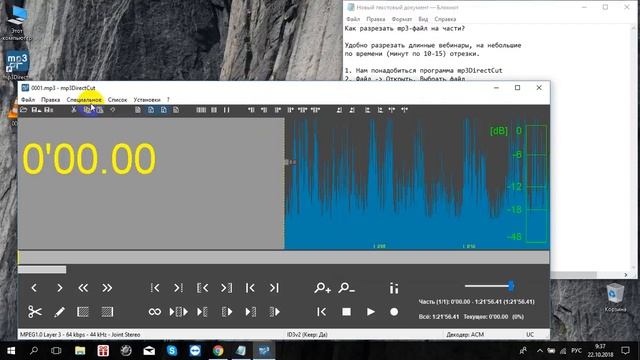This screenshot has width=640, height=360.
Task: Play up to selection end button
Action: pyautogui.click(x=251, y=312)
